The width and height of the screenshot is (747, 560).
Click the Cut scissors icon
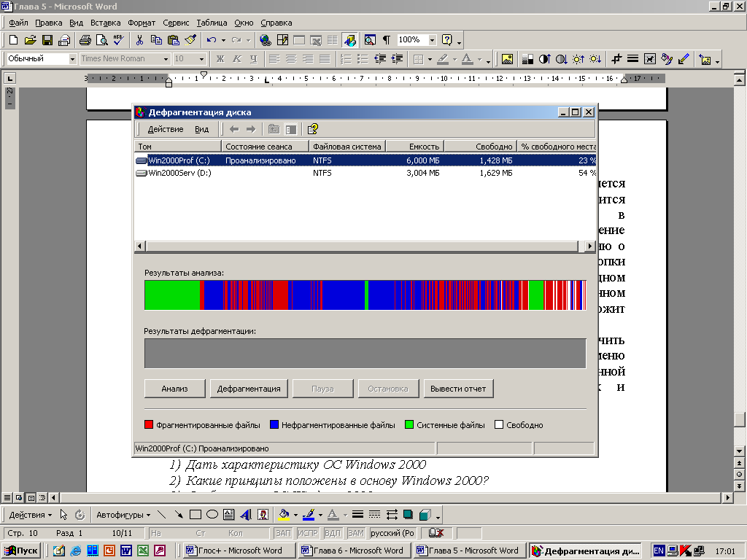click(139, 40)
